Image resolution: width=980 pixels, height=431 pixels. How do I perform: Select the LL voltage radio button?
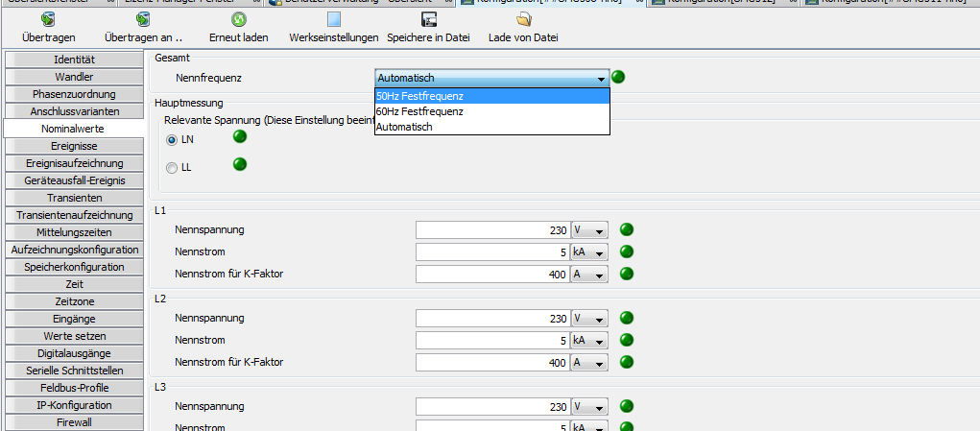pos(173,169)
